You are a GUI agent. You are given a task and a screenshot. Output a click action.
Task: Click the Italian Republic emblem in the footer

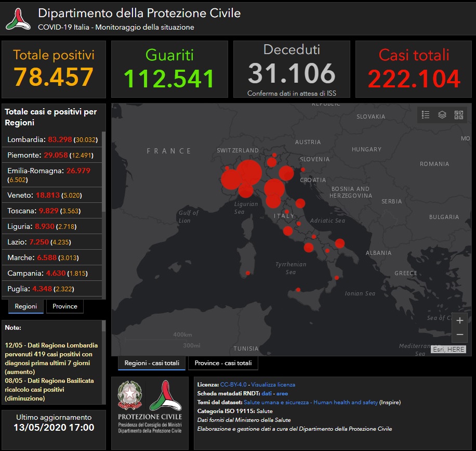click(x=129, y=395)
